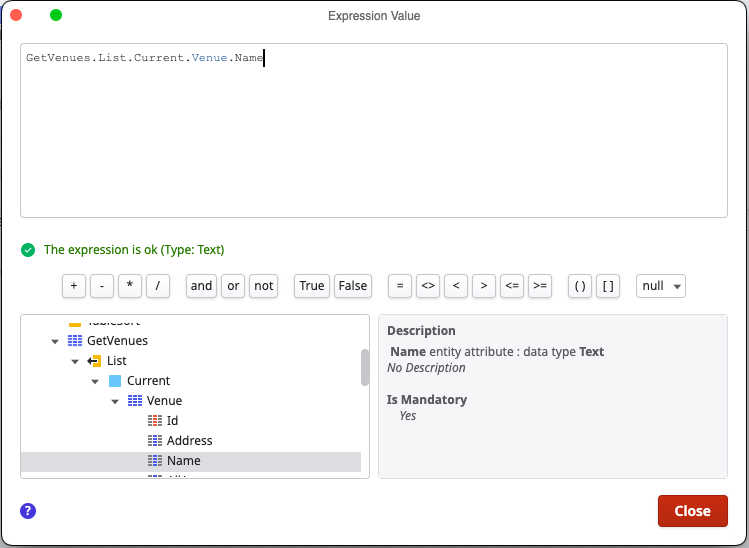Insert the divide operator
Image resolution: width=749 pixels, height=548 pixels.
(158, 286)
